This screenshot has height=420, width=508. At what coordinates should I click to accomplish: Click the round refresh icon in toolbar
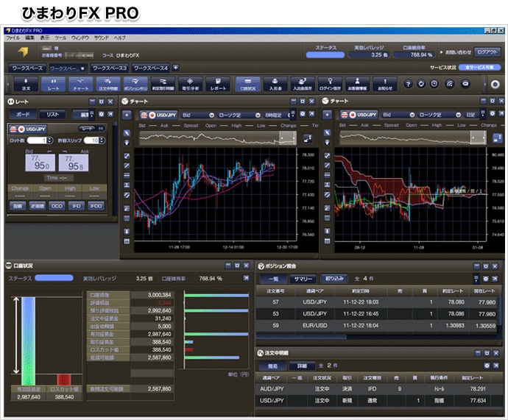click(x=421, y=84)
